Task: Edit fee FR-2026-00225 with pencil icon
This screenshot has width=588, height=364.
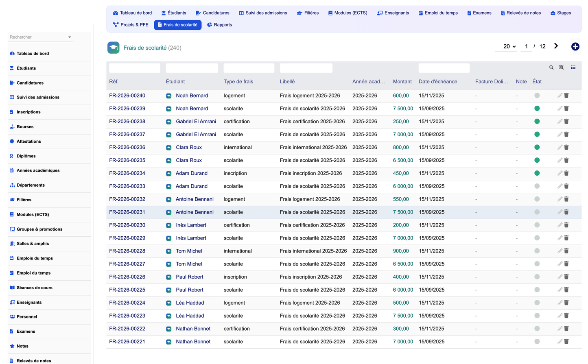Action: (560, 290)
